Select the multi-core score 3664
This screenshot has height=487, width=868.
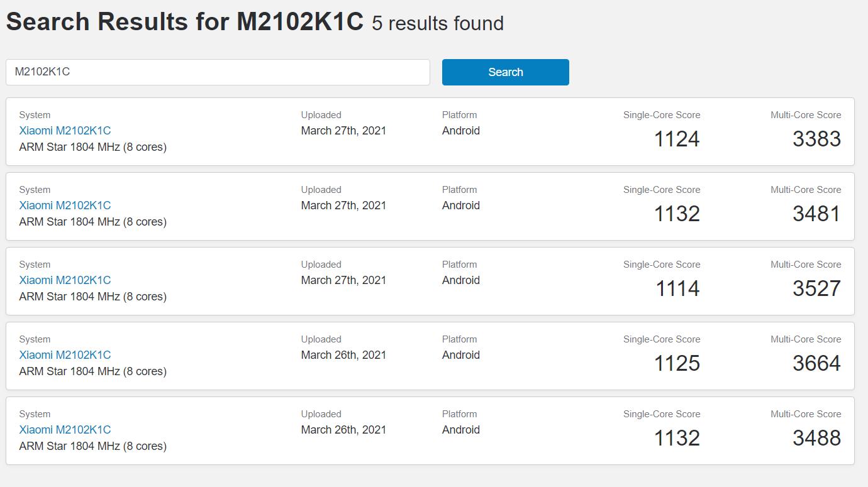(816, 363)
